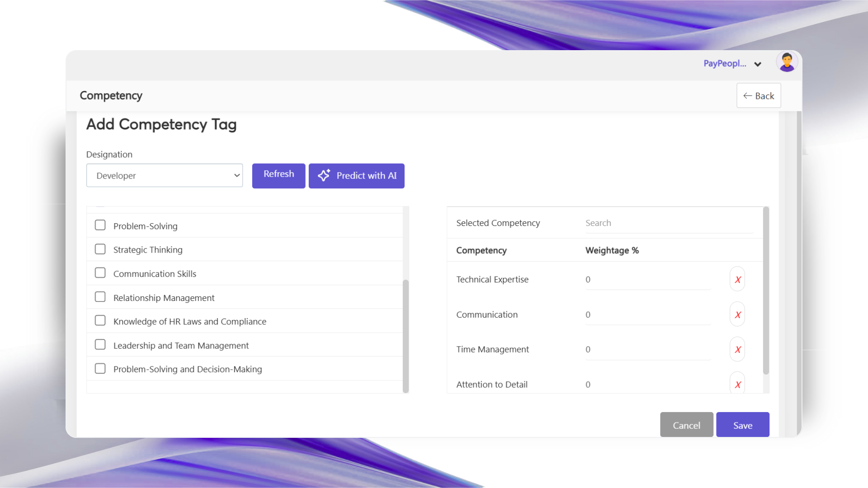868x488 pixels.
Task: Click the Cancel button
Action: [x=686, y=425]
